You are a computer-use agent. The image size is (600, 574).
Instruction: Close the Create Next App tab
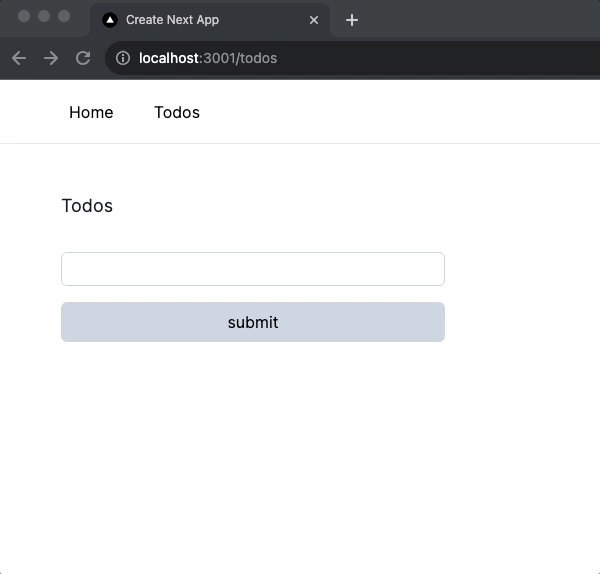314,20
